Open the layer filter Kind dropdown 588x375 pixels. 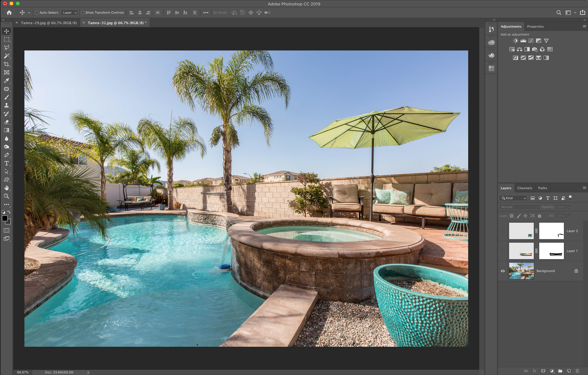pyautogui.click(x=513, y=198)
